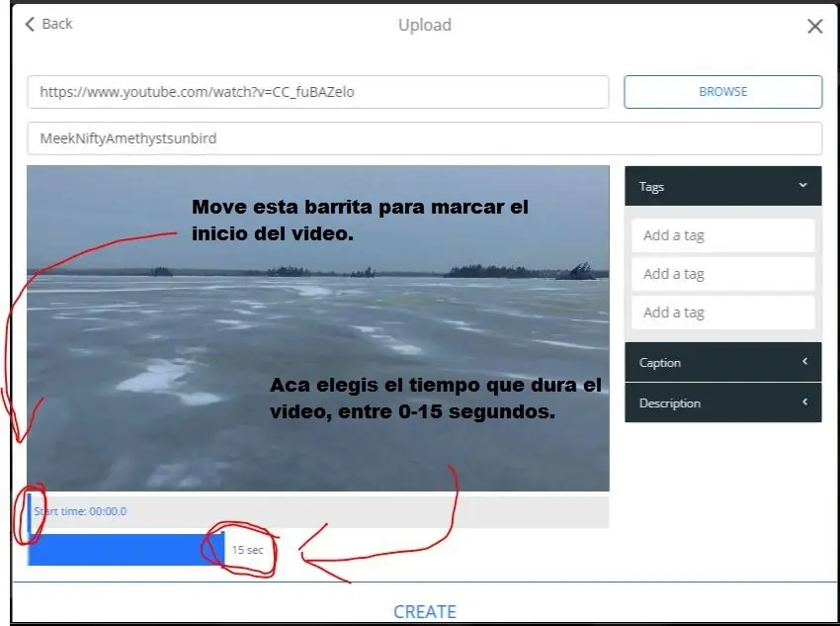Click the video preview frame

pyautogui.click(x=317, y=328)
